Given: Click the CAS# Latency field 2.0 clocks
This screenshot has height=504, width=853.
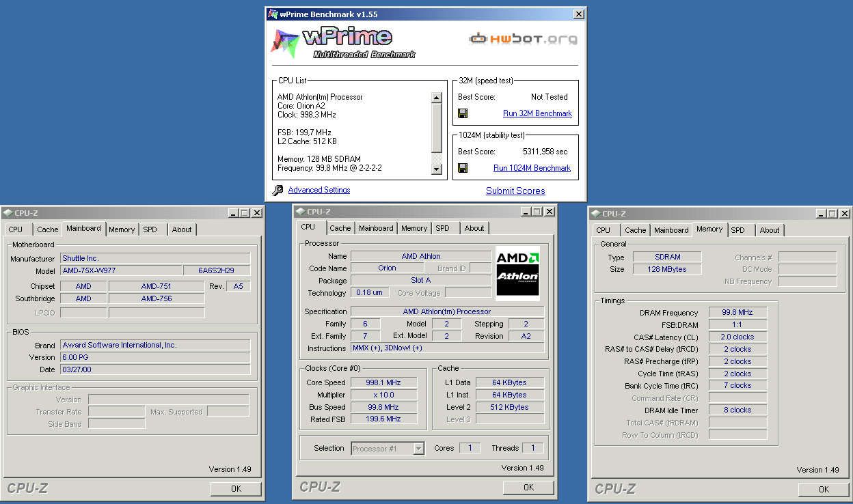Looking at the screenshot, I should click(737, 337).
